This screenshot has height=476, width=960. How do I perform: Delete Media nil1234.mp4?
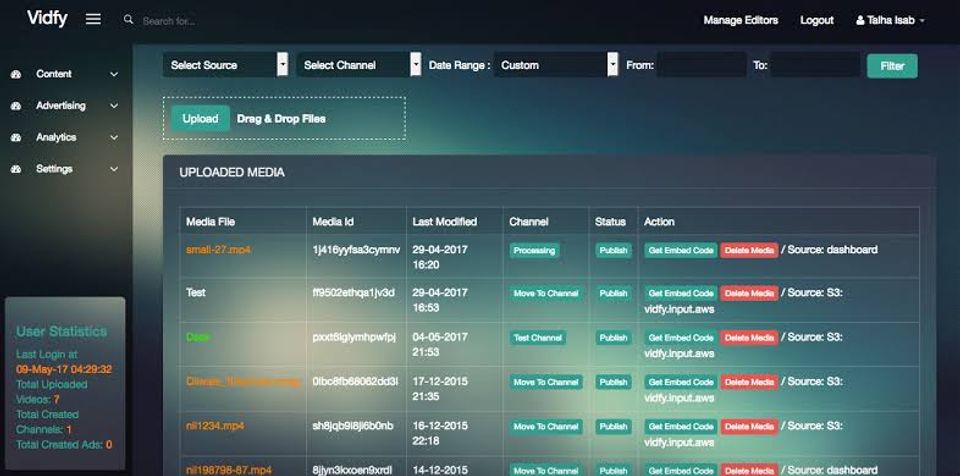[749, 426]
